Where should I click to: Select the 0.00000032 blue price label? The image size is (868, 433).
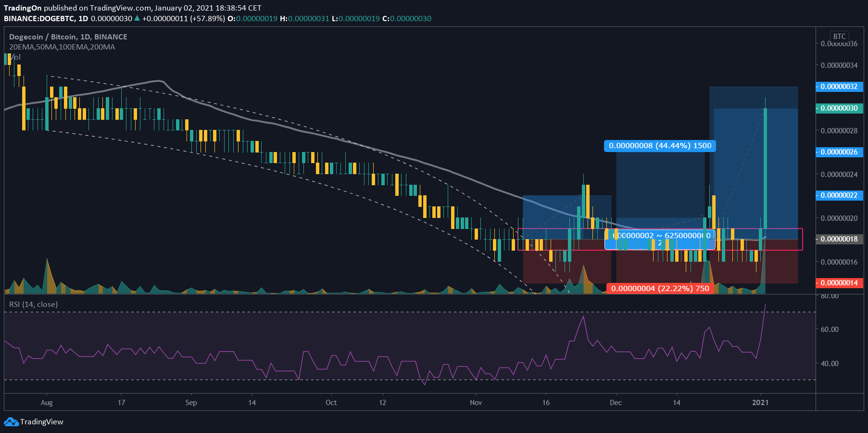pos(839,87)
